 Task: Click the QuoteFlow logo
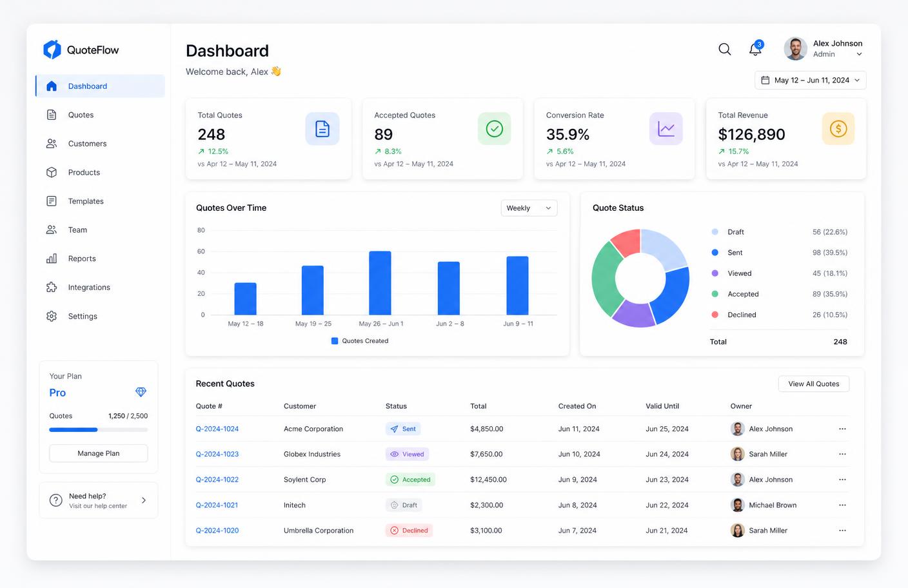81,50
